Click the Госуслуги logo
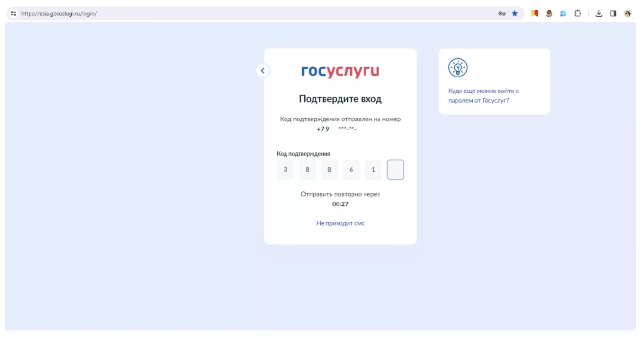This screenshot has width=644, height=339. tap(340, 71)
